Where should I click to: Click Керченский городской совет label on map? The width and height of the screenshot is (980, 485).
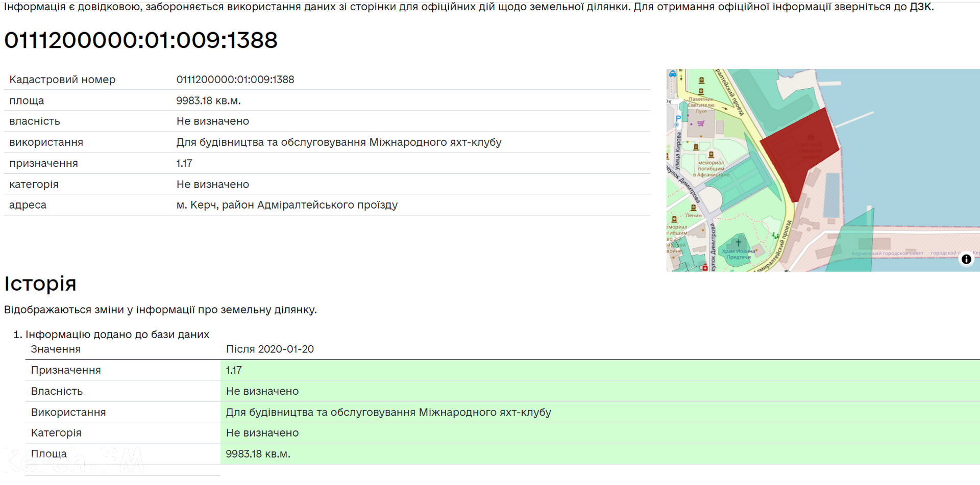point(887,253)
